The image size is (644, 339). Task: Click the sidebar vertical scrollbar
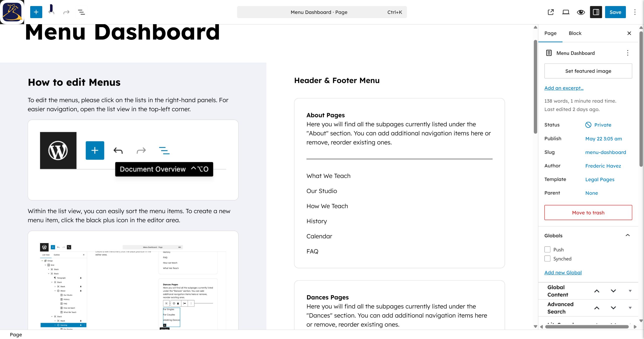point(641,99)
